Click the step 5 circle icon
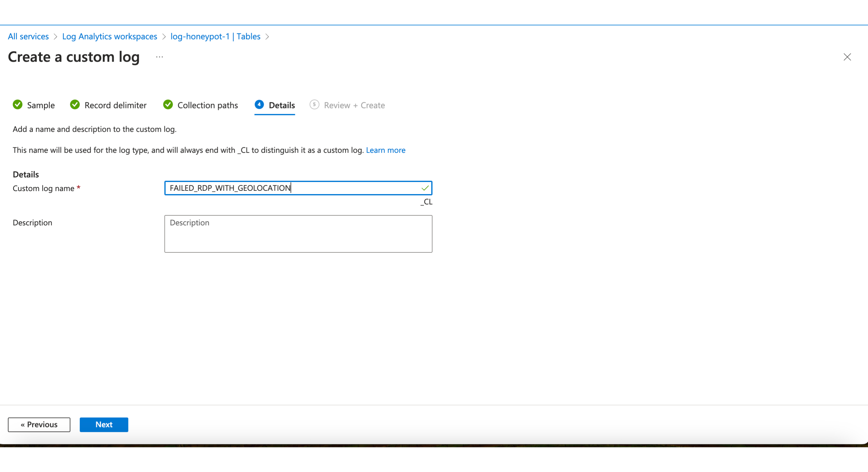Viewport: 868px width, 472px height. point(314,104)
